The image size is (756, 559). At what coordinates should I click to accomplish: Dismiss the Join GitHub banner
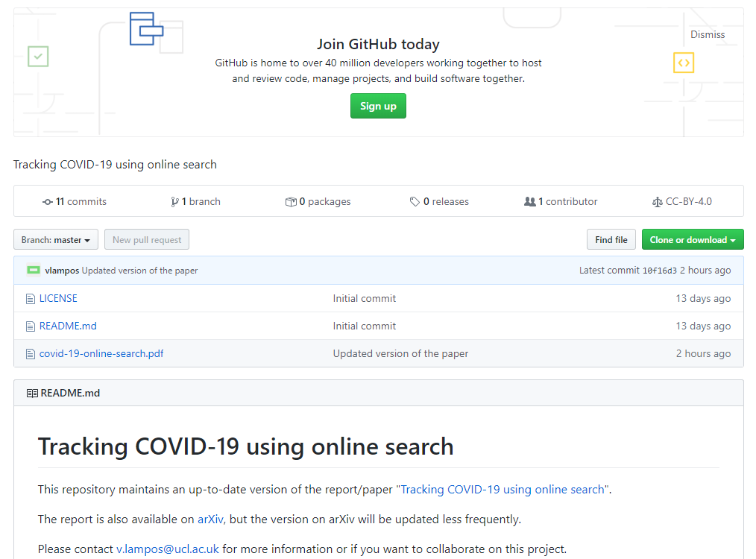(708, 35)
